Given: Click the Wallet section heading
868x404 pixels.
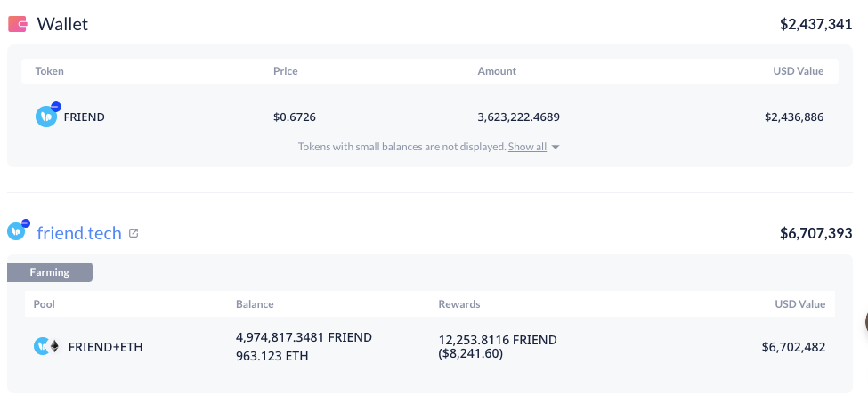Looking at the screenshot, I should [62, 24].
